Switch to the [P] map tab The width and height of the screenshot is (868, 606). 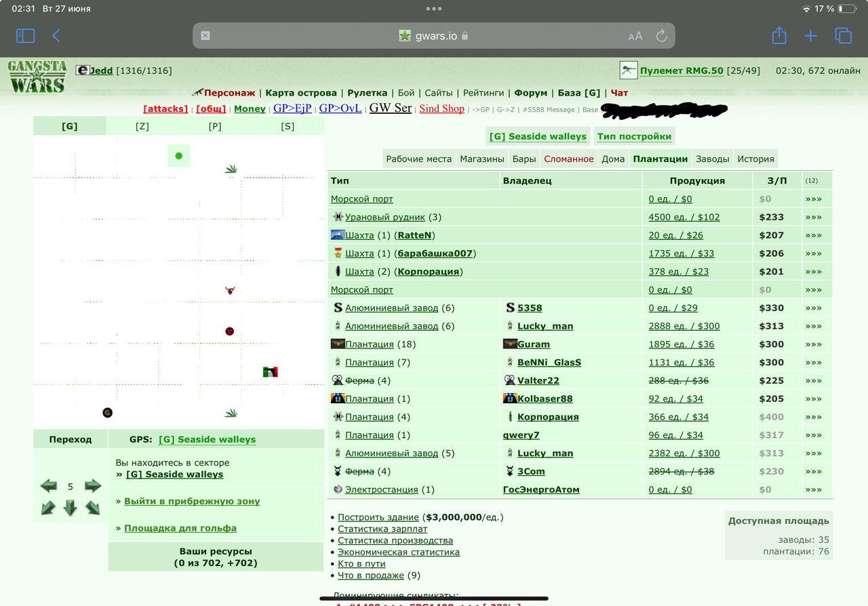point(215,126)
